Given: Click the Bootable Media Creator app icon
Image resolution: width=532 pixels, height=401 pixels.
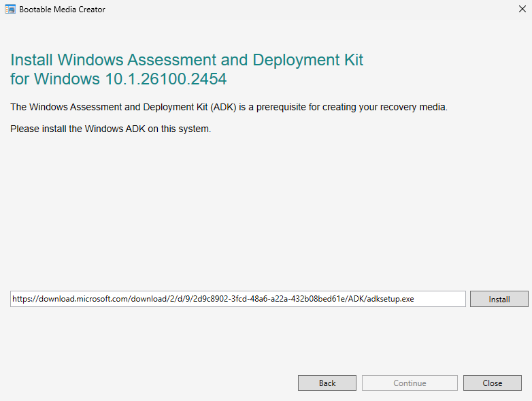Looking at the screenshot, I should [10, 9].
